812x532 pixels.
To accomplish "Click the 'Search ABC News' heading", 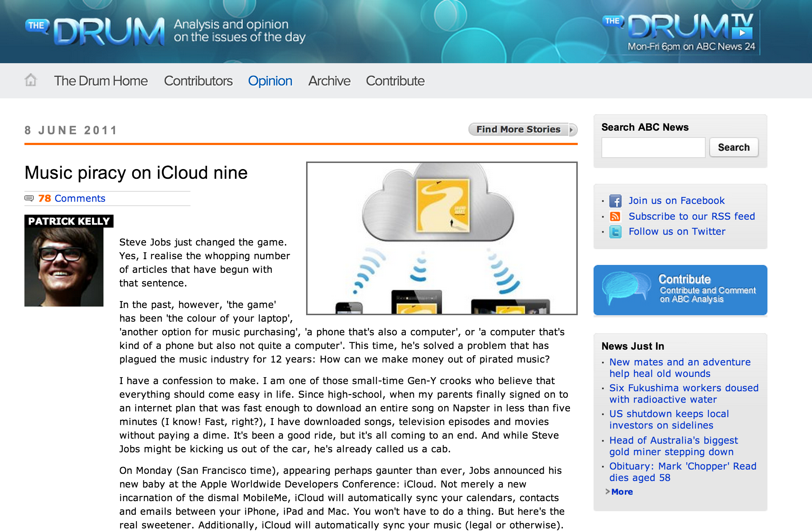I will coord(645,127).
